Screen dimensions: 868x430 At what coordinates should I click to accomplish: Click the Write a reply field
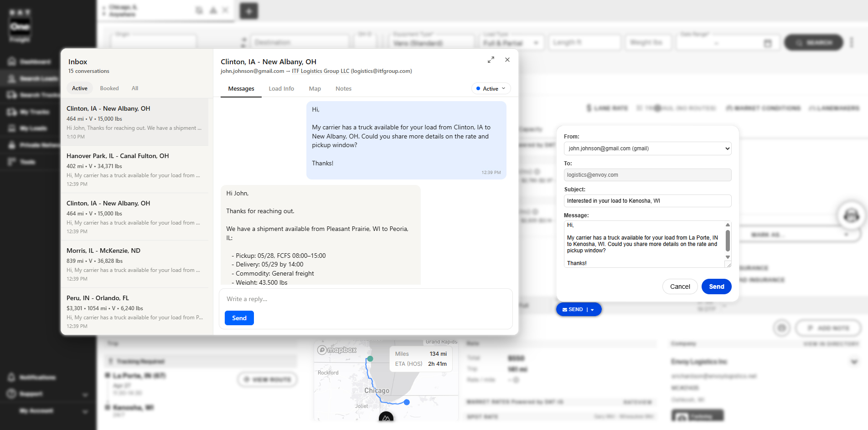pyautogui.click(x=365, y=299)
